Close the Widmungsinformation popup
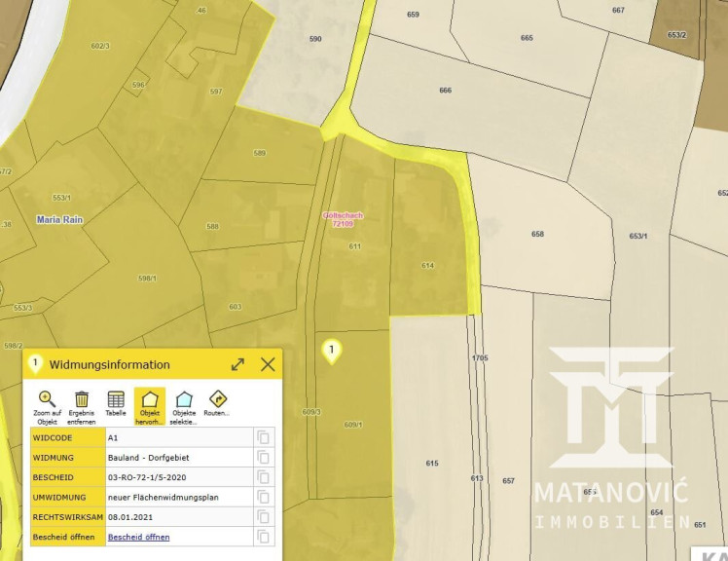Viewport: 728px width, 561px height. (268, 364)
